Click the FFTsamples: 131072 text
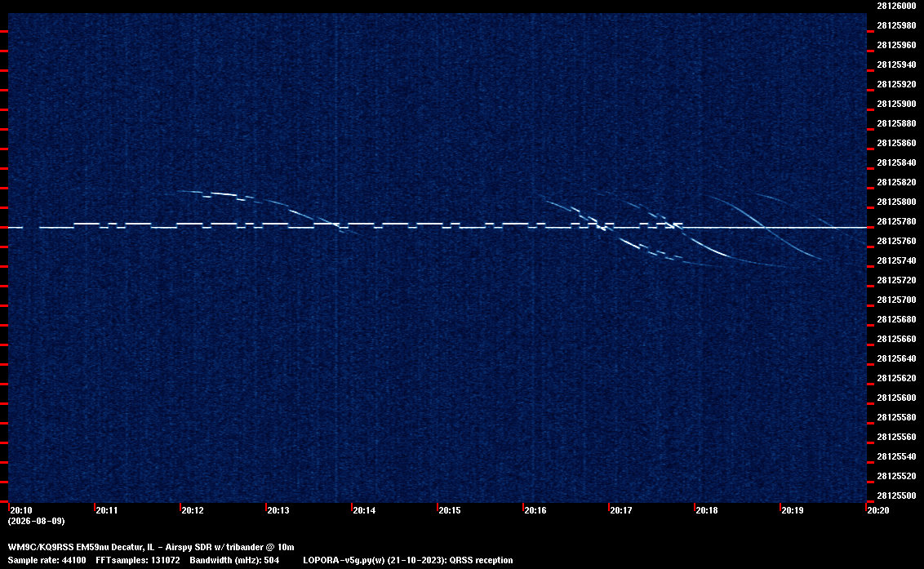This screenshot has height=569, width=924. 138,560
